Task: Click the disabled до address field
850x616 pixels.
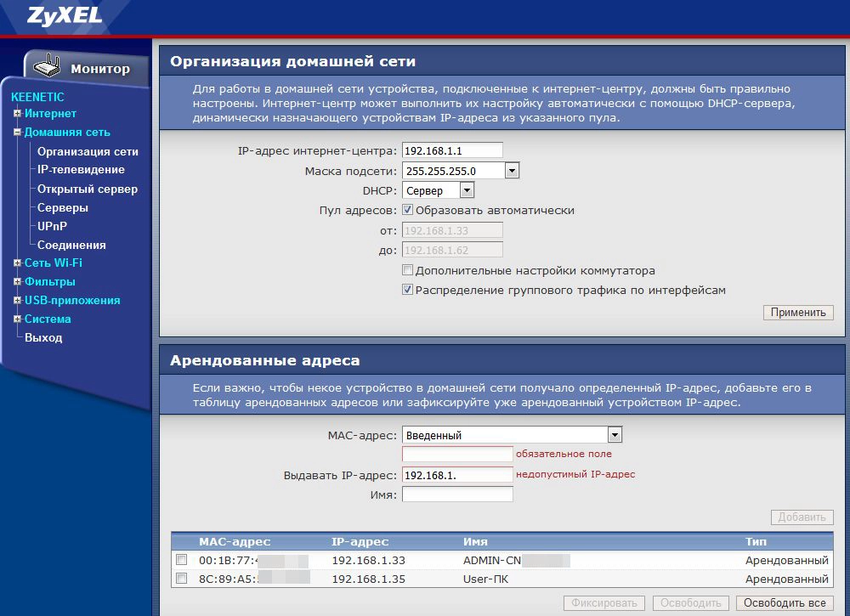Action: (x=452, y=250)
